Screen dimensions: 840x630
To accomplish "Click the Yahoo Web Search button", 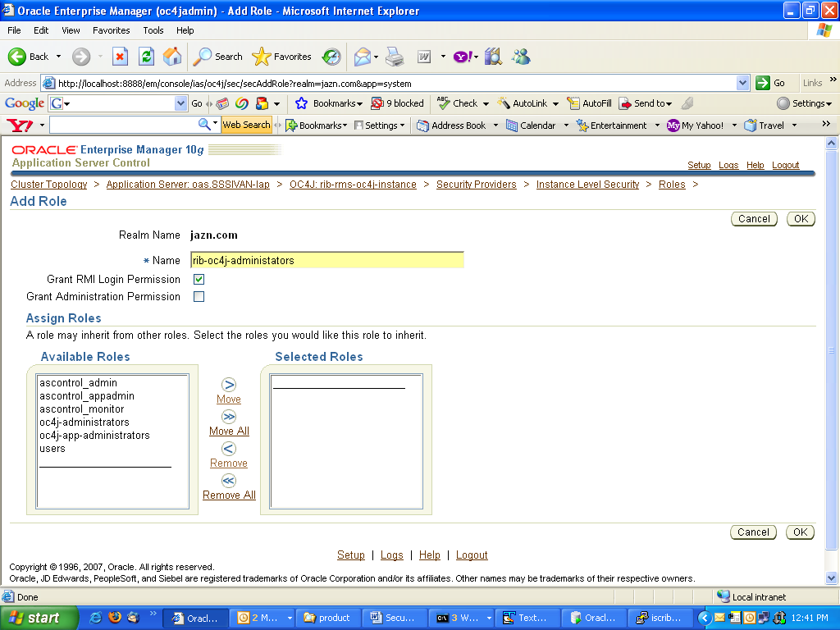I will tap(246, 125).
